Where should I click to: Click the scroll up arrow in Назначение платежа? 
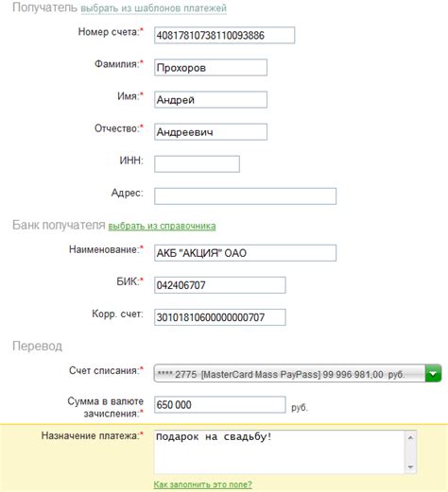410,437
